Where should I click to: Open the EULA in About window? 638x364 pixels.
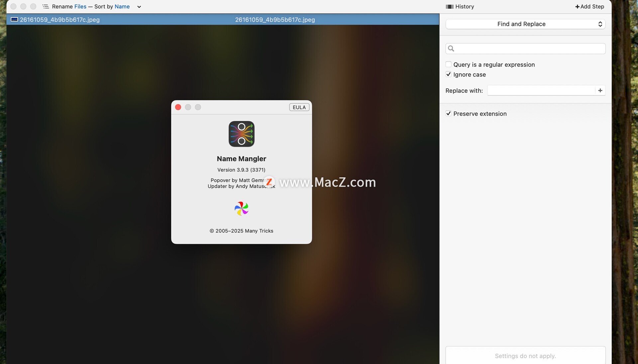[299, 107]
